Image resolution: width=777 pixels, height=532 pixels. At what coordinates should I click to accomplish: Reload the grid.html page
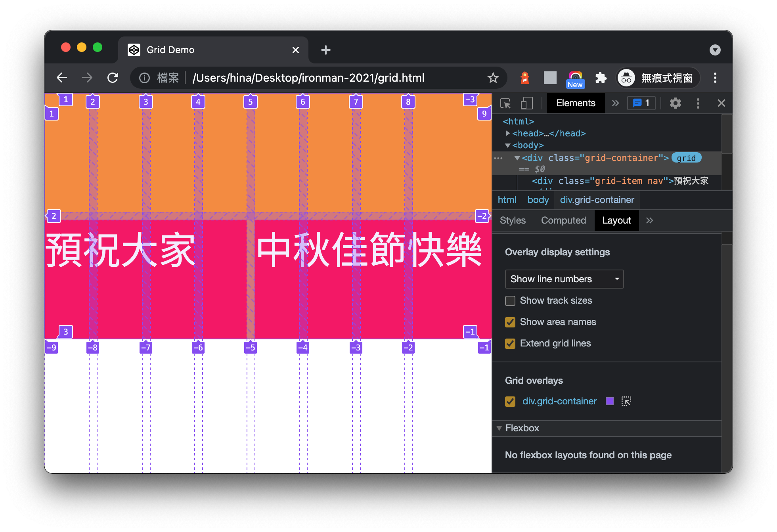(x=113, y=78)
